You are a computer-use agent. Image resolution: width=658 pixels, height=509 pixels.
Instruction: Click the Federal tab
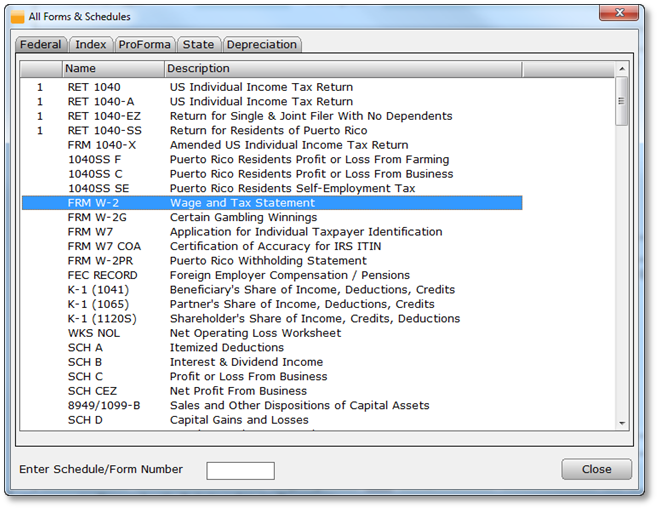(41, 45)
